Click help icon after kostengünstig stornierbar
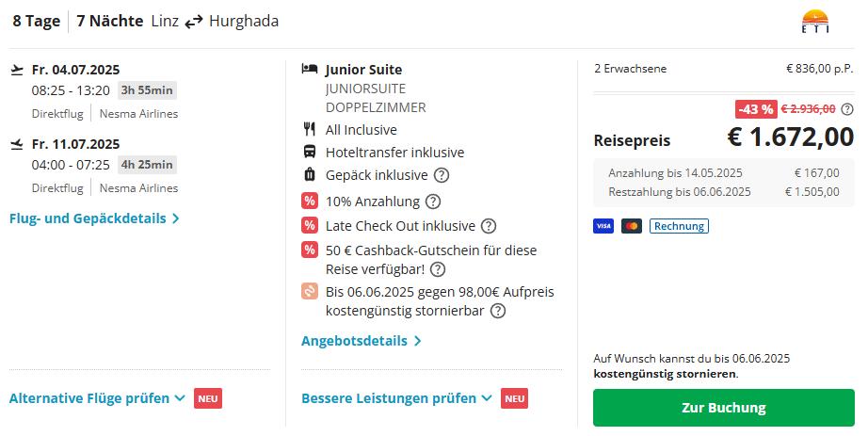 point(498,311)
